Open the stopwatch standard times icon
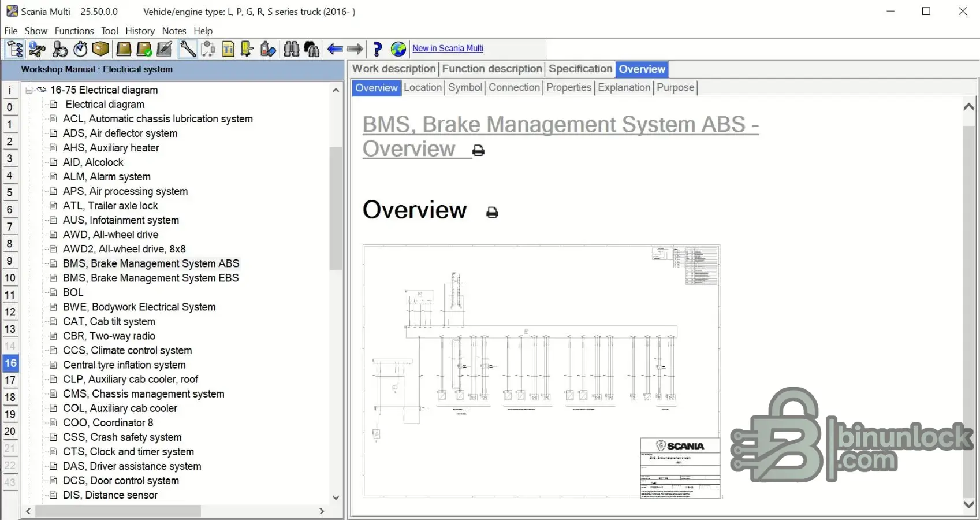Screen dimensions: 980x520 [x=80, y=49]
